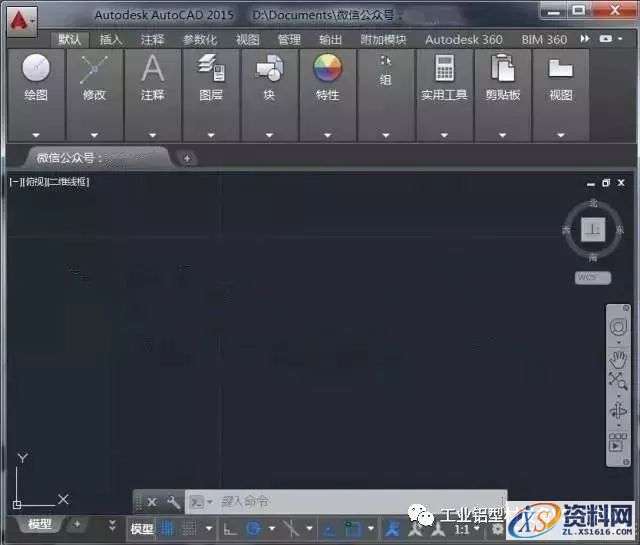
Task: Open recent commands dropdown in command line
Action: (202, 502)
